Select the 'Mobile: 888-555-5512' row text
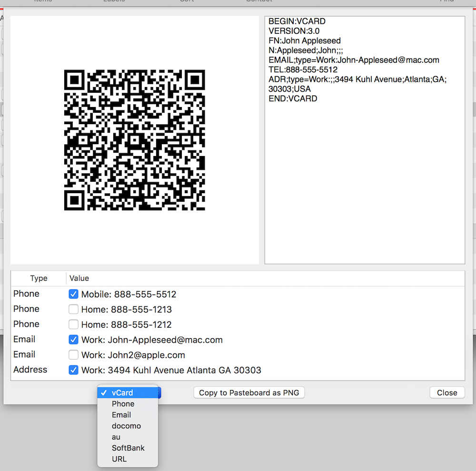This screenshot has width=476, height=471. coord(129,294)
